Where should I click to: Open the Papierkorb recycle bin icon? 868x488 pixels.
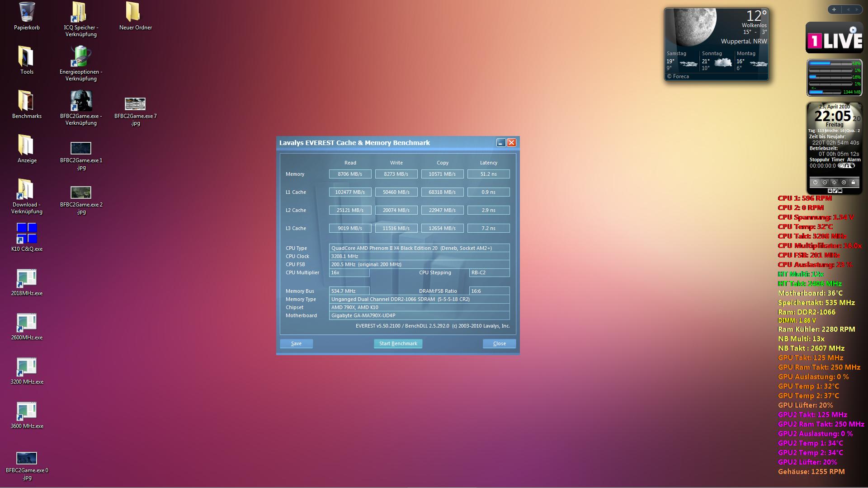point(27,12)
